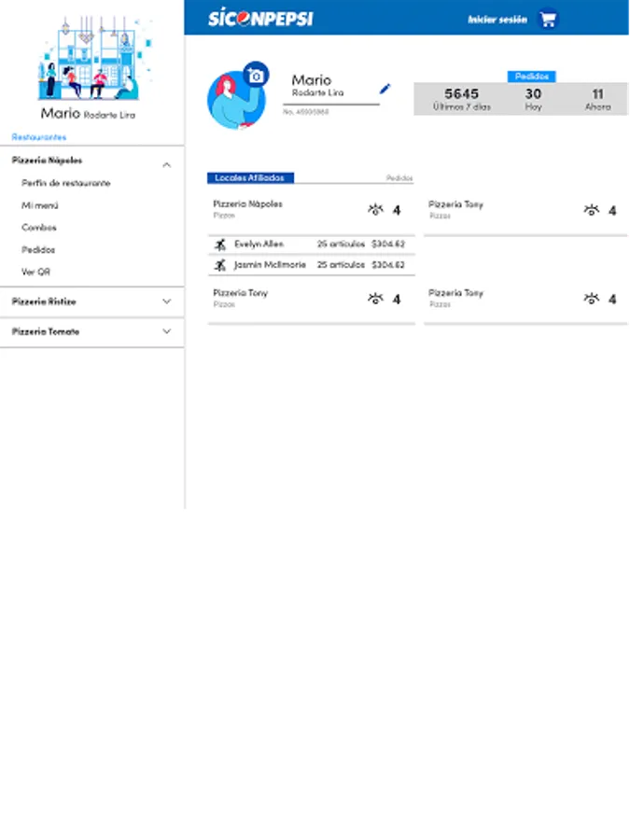
Task: Click grey Pedidos label beside Locales Afiliados
Action: click(x=399, y=178)
